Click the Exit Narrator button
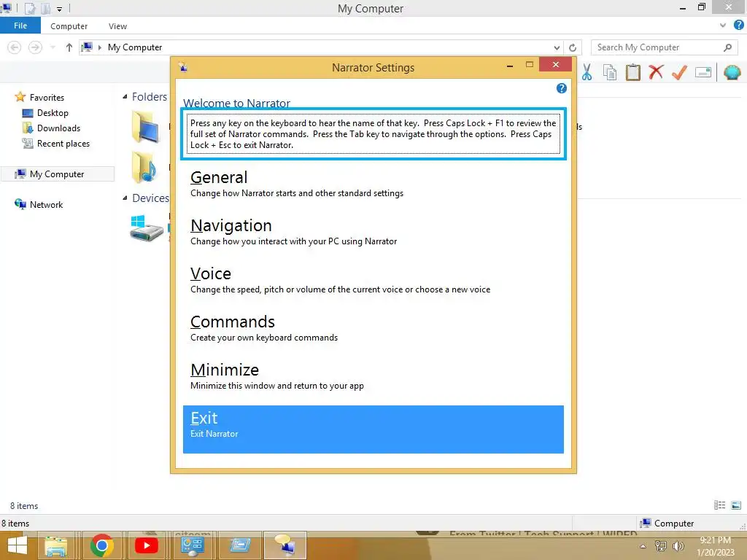 pos(373,429)
